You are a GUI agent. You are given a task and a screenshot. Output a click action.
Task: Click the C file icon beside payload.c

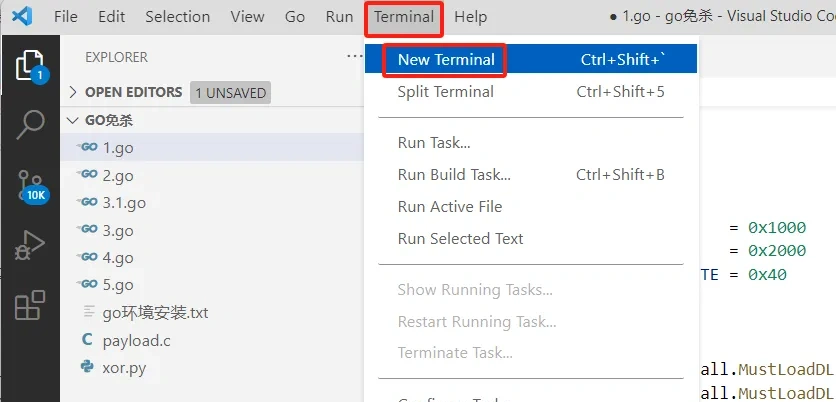click(87, 340)
